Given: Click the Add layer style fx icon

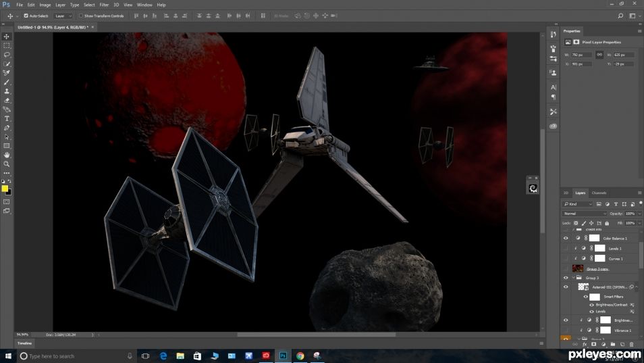Looking at the screenshot, I should tap(585, 345).
